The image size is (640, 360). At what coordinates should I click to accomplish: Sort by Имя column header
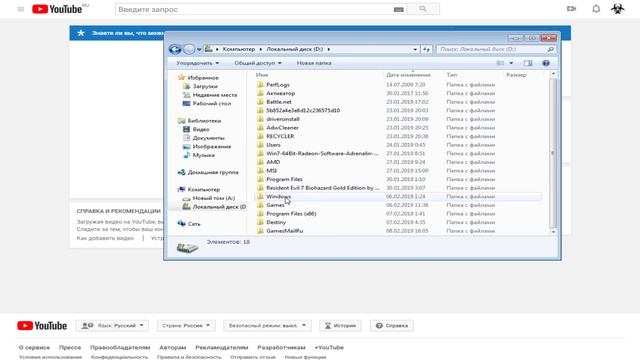(262, 75)
